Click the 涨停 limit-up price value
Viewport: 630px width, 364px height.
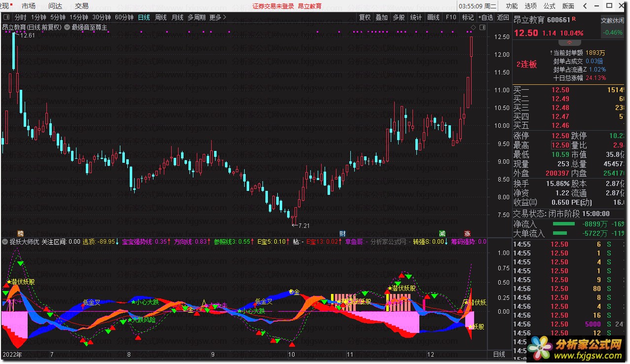click(x=560, y=136)
